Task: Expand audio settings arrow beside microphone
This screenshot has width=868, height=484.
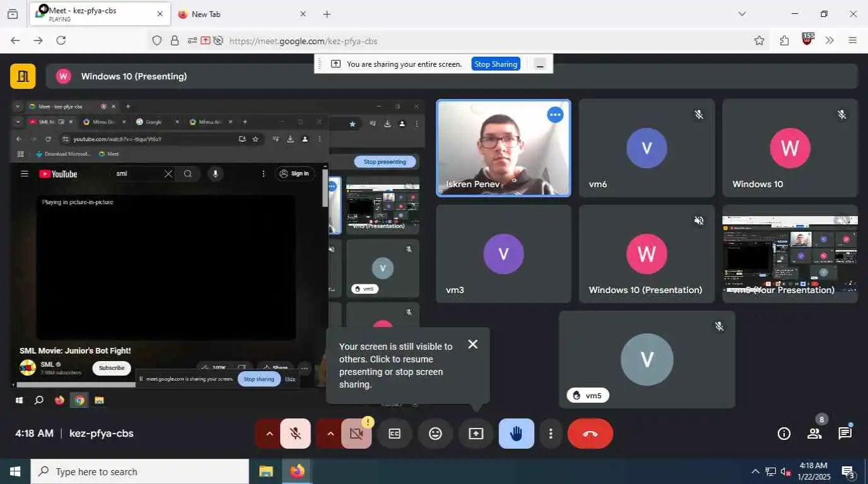Action: [x=269, y=434]
